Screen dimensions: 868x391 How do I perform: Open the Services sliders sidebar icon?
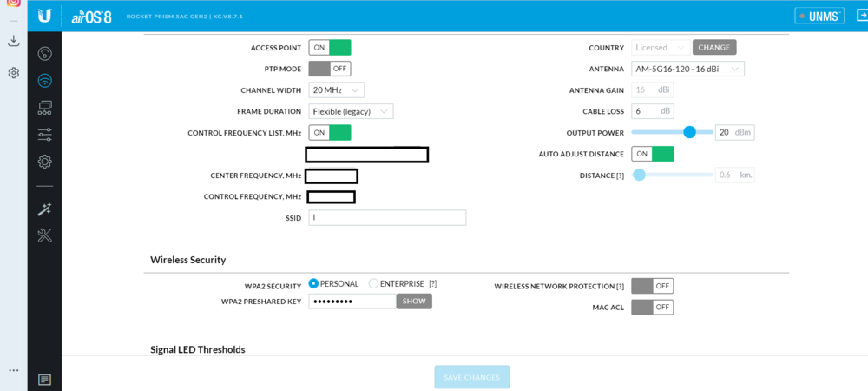(x=44, y=135)
